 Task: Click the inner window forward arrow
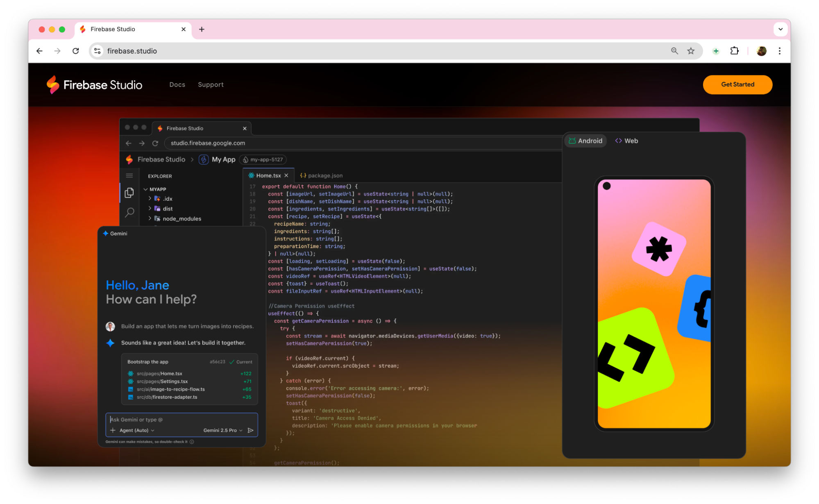(142, 143)
